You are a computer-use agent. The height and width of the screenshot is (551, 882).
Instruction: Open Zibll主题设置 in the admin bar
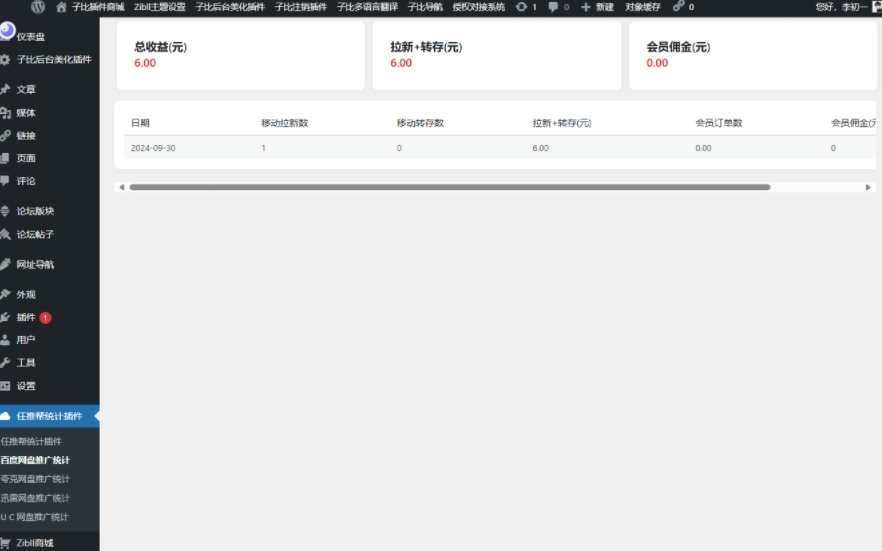pyautogui.click(x=160, y=7)
